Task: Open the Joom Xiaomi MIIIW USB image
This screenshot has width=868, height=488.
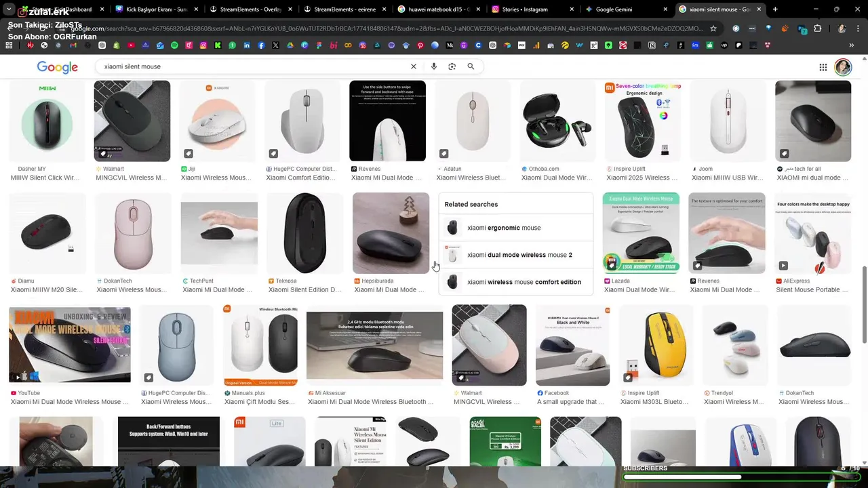Action: 728,121
